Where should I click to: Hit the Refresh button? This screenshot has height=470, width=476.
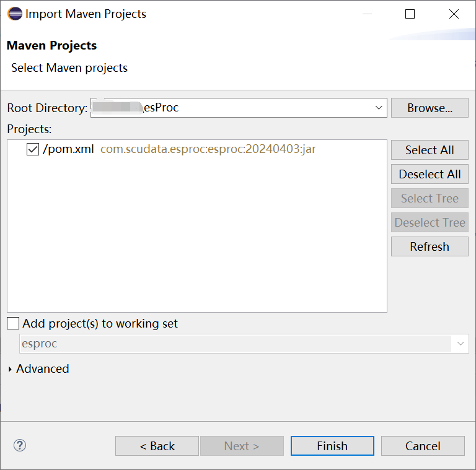point(429,246)
